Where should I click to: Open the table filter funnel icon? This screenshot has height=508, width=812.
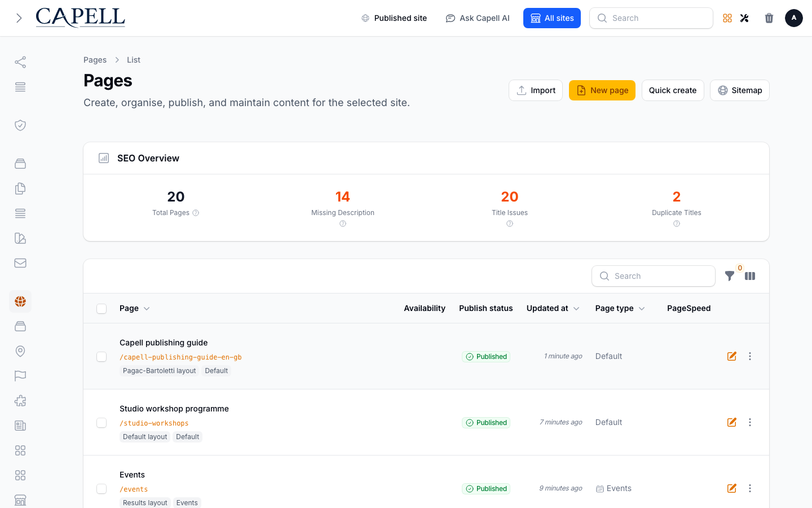730,276
